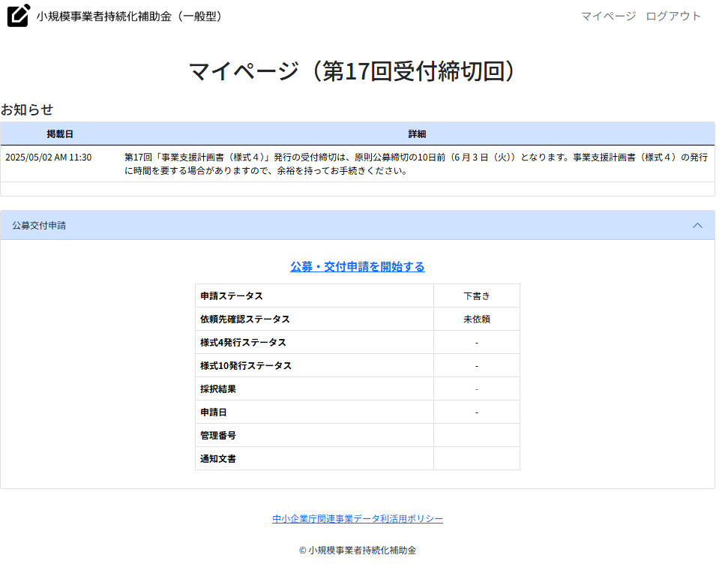Open the 中小企業庁関連事業データ利活用ポリシー link
The height and width of the screenshot is (570, 728).
pos(358,519)
